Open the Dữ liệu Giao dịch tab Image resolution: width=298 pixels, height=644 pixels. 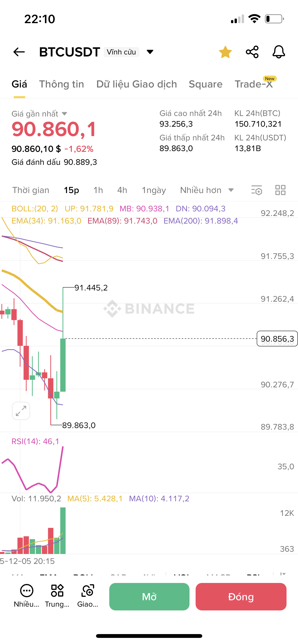pyautogui.click(x=137, y=84)
